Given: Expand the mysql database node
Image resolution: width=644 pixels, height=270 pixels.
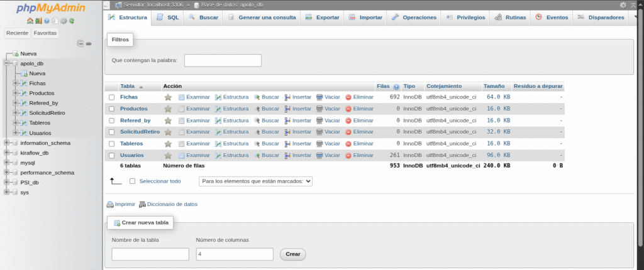Looking at the screenshot, I should [x=6, y=163].
